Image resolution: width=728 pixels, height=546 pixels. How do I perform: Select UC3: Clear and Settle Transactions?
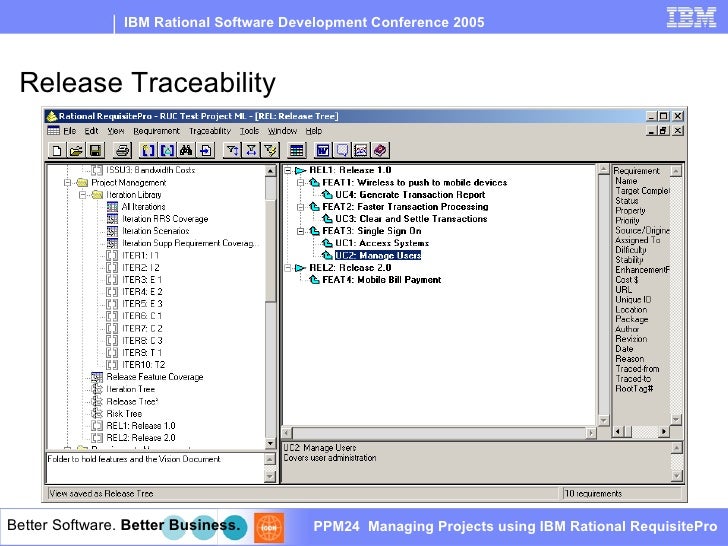[411, 219]
